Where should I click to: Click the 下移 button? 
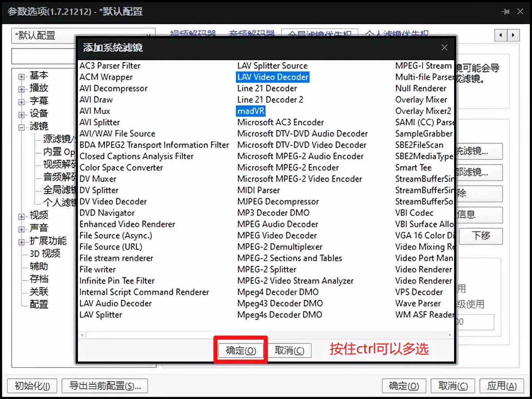tap(481, 236)
